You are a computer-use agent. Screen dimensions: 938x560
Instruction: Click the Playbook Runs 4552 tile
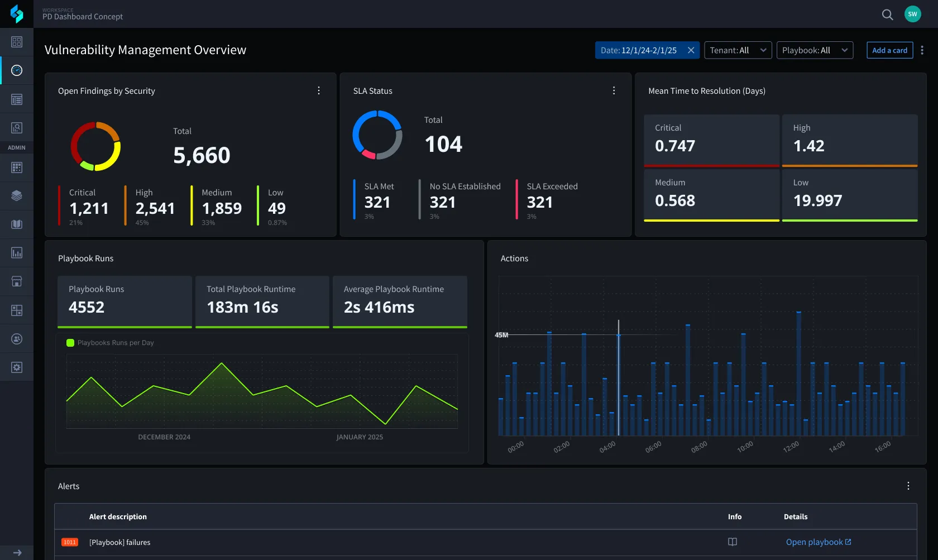click(125, 301)
